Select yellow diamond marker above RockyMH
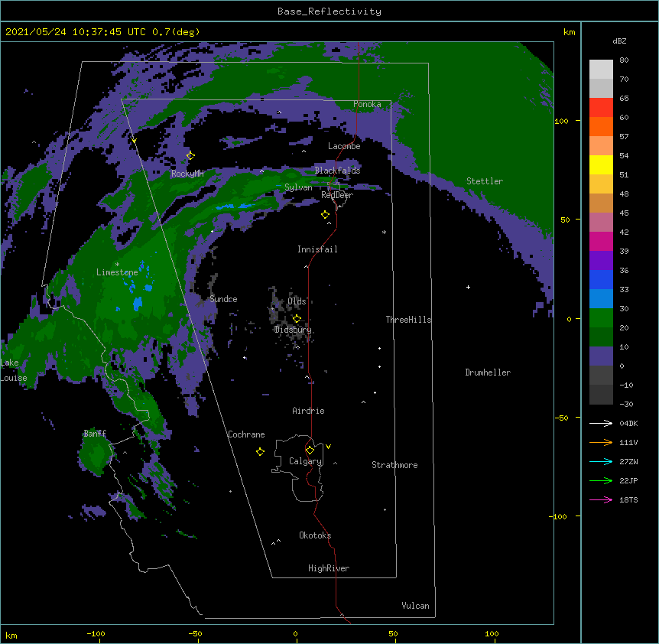 click(190, 155)
